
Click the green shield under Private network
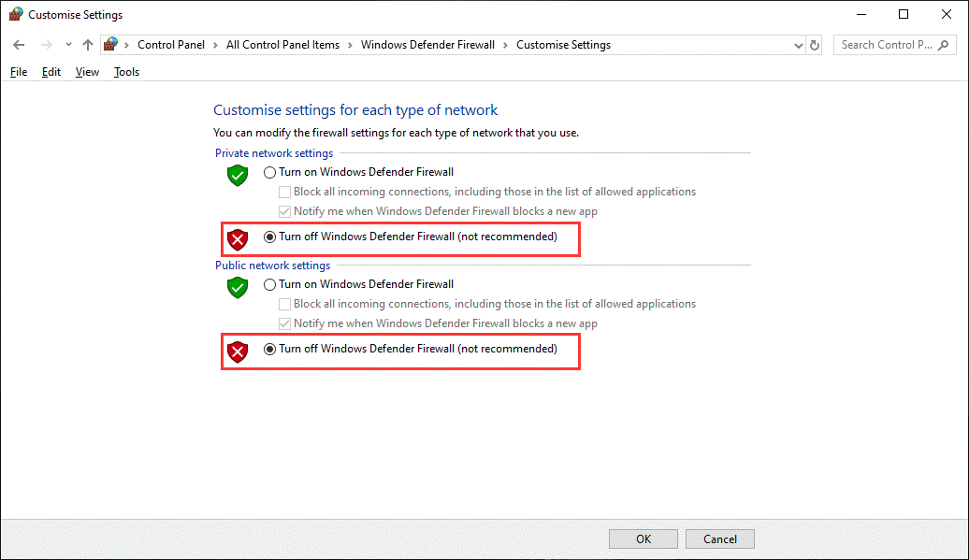pos(238,176)
